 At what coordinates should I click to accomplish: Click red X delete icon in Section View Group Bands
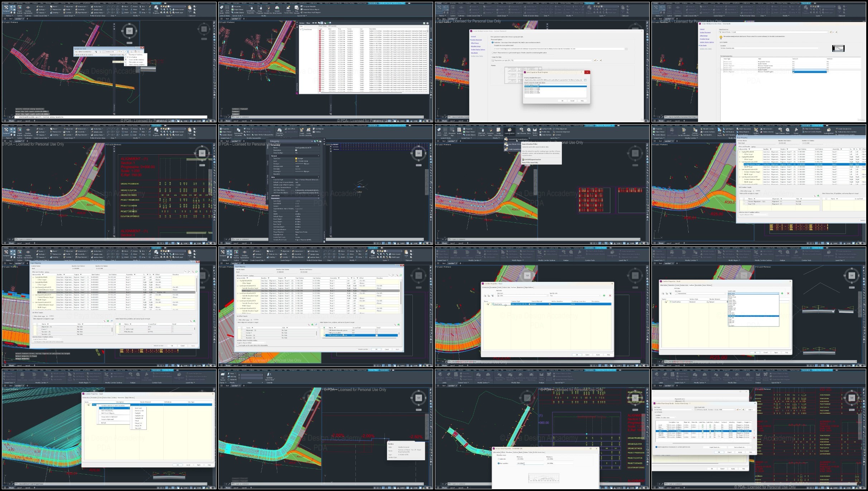(x=754, y=437)
